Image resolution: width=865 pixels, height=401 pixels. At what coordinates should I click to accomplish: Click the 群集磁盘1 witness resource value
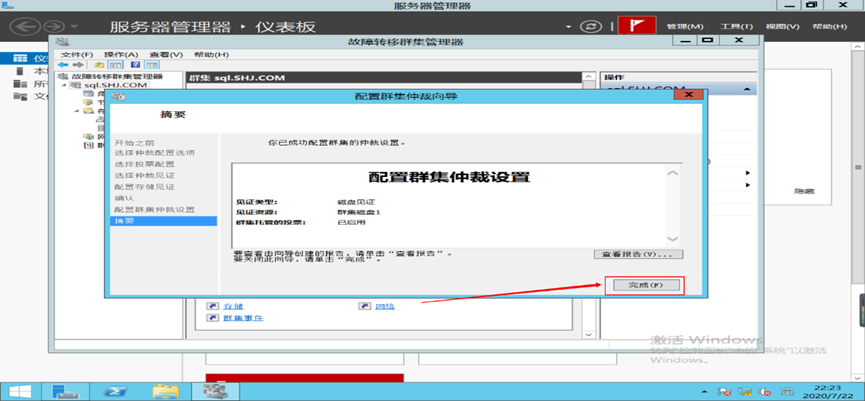coord(359,212)
